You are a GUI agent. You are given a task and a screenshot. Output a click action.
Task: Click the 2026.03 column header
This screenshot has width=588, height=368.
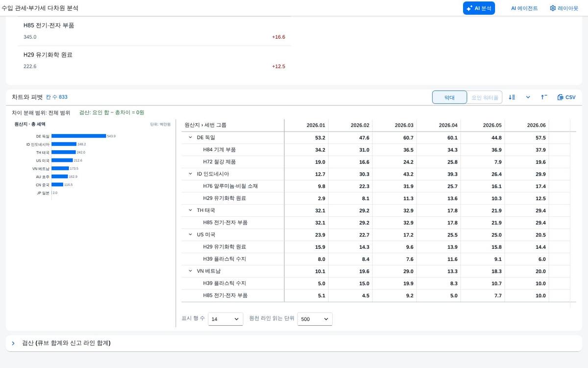click(x=394, y=125)
